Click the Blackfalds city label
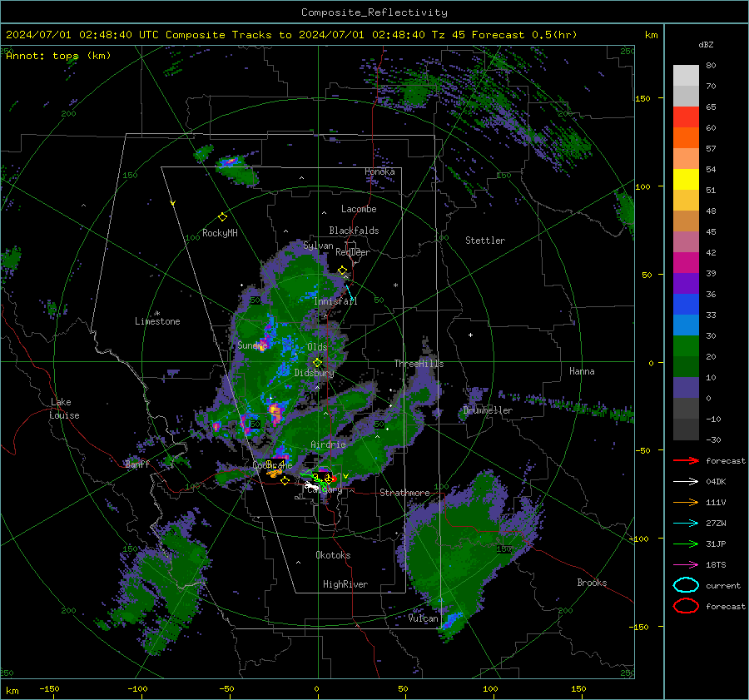Image resolution: width=749 pixels, height=700 pixels. tap(354, 231)
